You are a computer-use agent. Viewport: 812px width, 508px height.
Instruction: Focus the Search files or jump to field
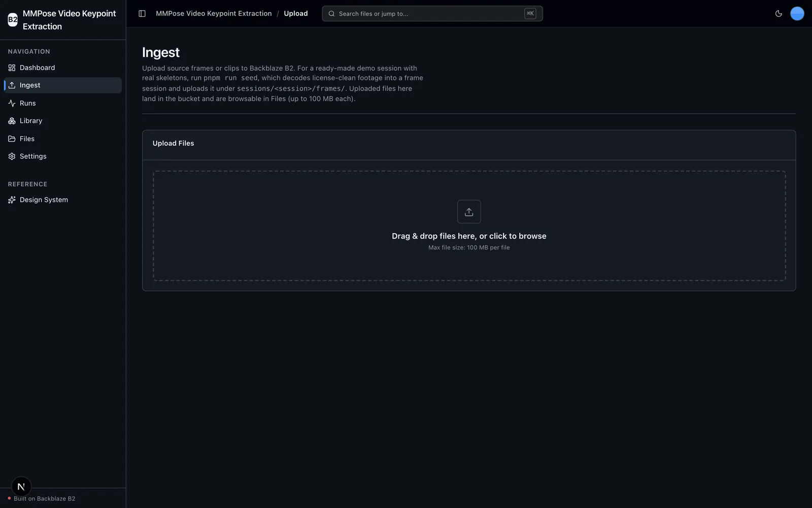point(432,14)
